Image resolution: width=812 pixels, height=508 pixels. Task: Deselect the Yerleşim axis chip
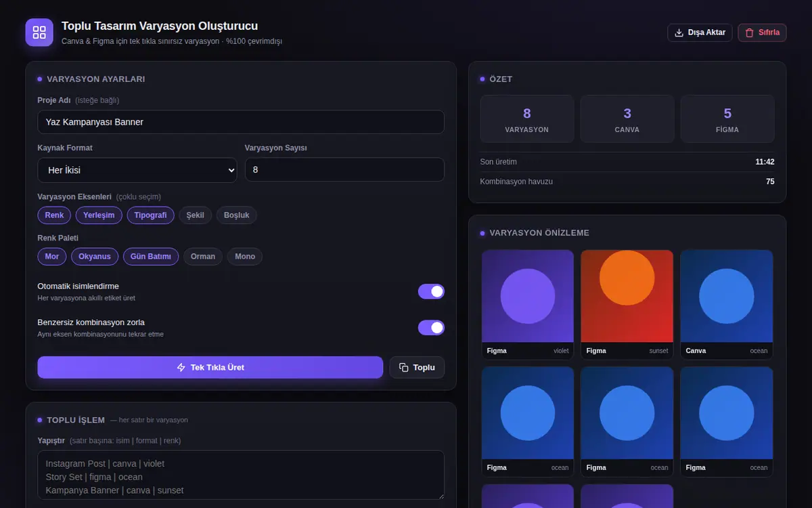99,215
